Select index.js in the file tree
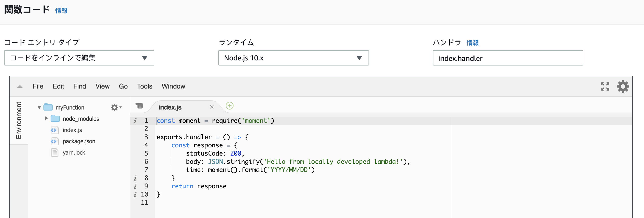Viewport: 644px width, 218px height. coord(72,130)
